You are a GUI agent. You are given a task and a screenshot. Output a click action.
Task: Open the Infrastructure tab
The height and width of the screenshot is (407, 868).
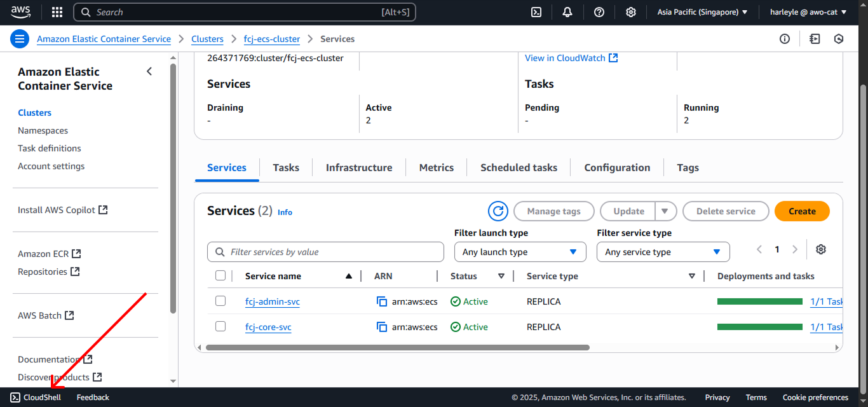coord(359,168)
